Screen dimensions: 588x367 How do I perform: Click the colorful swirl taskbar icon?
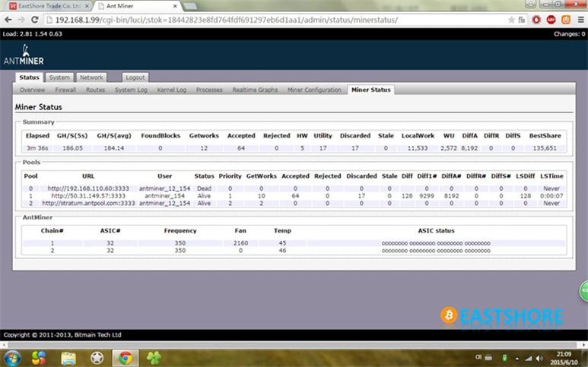39,359
